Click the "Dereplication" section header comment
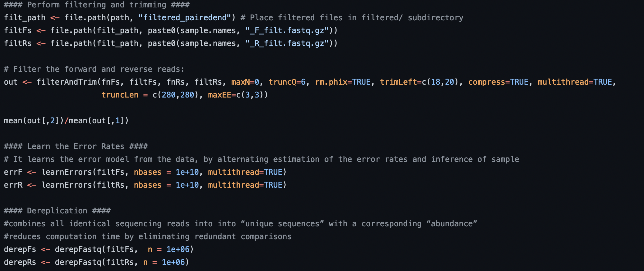The image size is (644, 271). (57, 211)
